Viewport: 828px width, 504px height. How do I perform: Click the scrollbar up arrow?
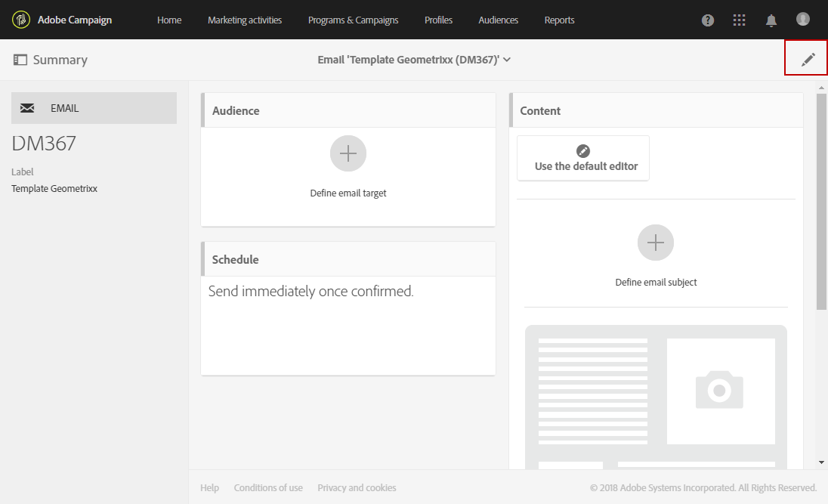tap(821, 87)
